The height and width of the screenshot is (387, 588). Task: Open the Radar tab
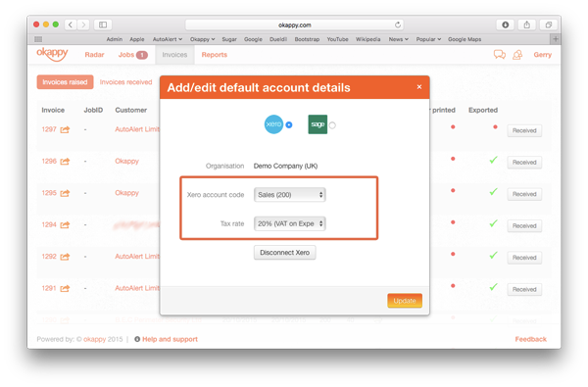click(x=94, y=55)
